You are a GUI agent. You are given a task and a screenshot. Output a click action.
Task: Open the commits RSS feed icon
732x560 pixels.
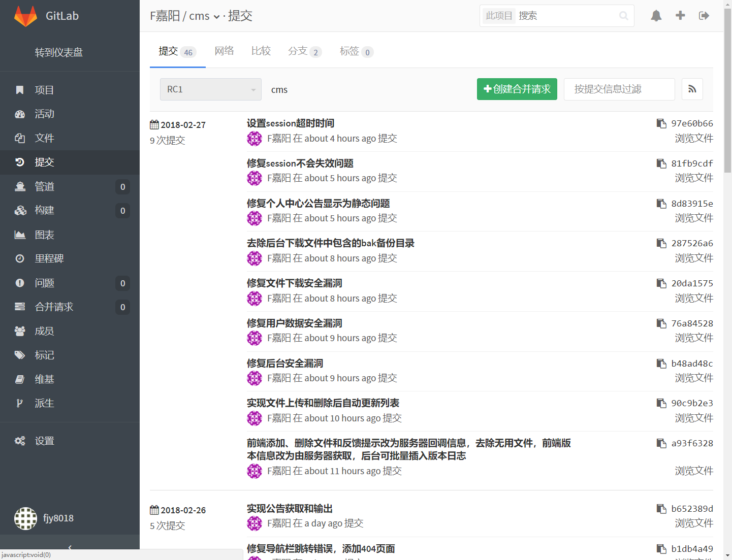tap(692, 89)
